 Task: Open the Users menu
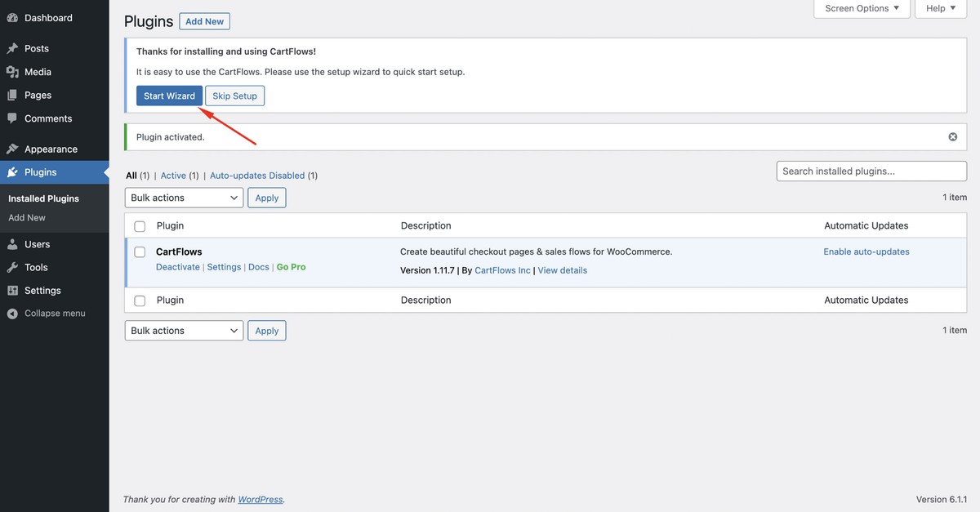[37, 244]
